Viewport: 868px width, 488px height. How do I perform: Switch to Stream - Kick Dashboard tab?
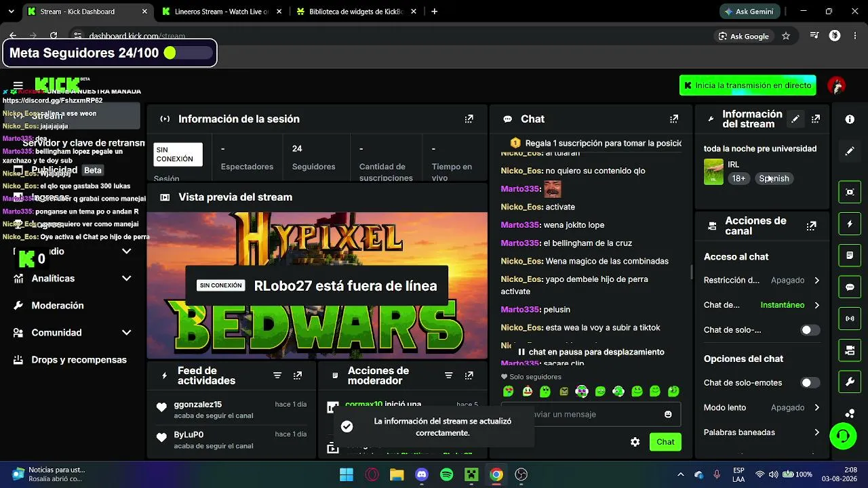click(x=86, y=12)
